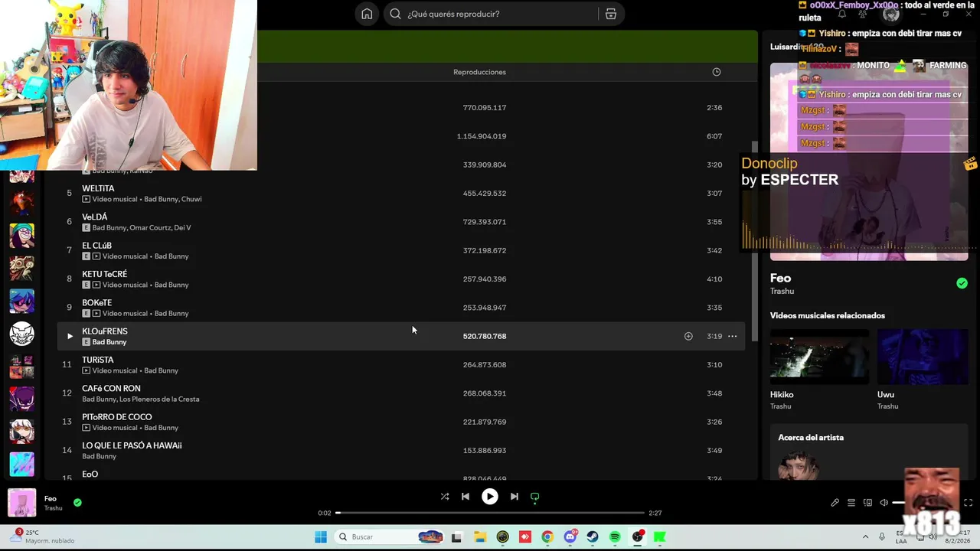Viewport: 980px width, 551px height.
Task: Open the holographic pastel cover playlist in sidebar
Action: coord(21,465)
